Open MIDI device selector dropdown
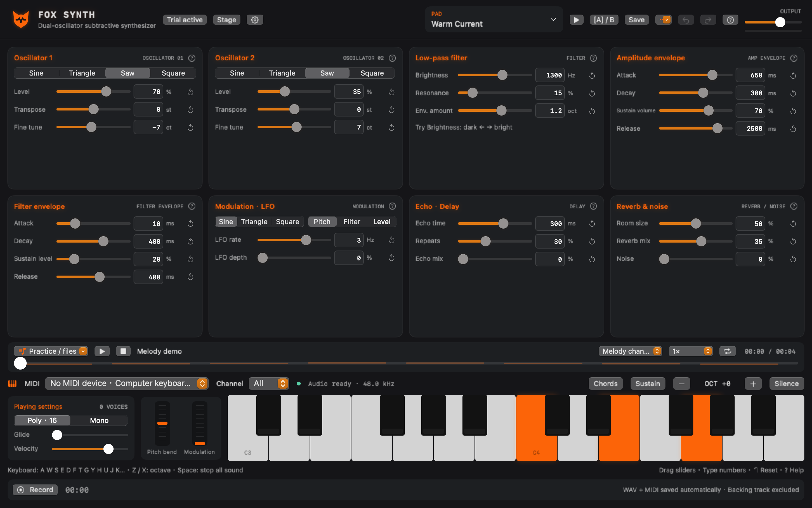This screenshot has width=812, height=508. (x=127, y=383)
